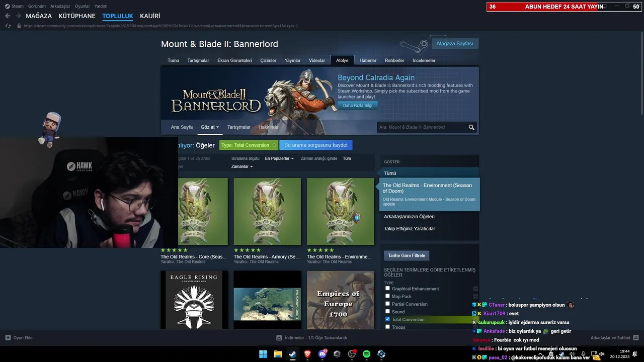
Task: Click the gray hexagon taskbar icon
Action: (x=337, y=354)
